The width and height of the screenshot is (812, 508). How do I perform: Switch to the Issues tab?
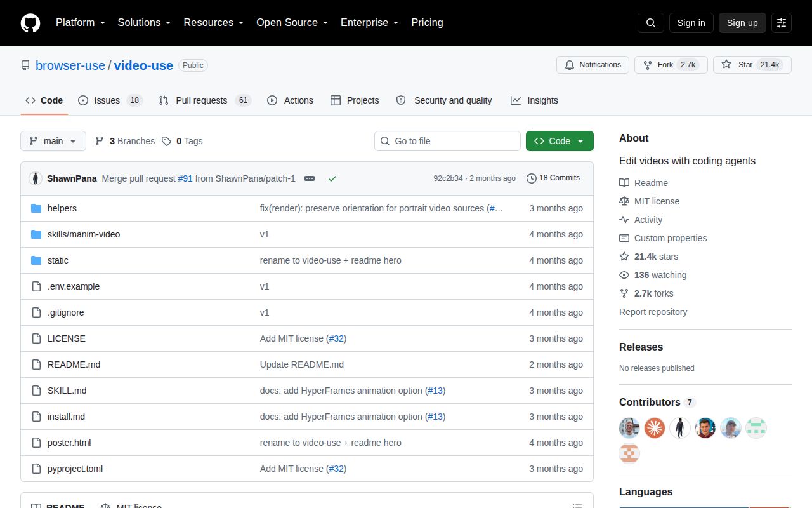[110, 100]
